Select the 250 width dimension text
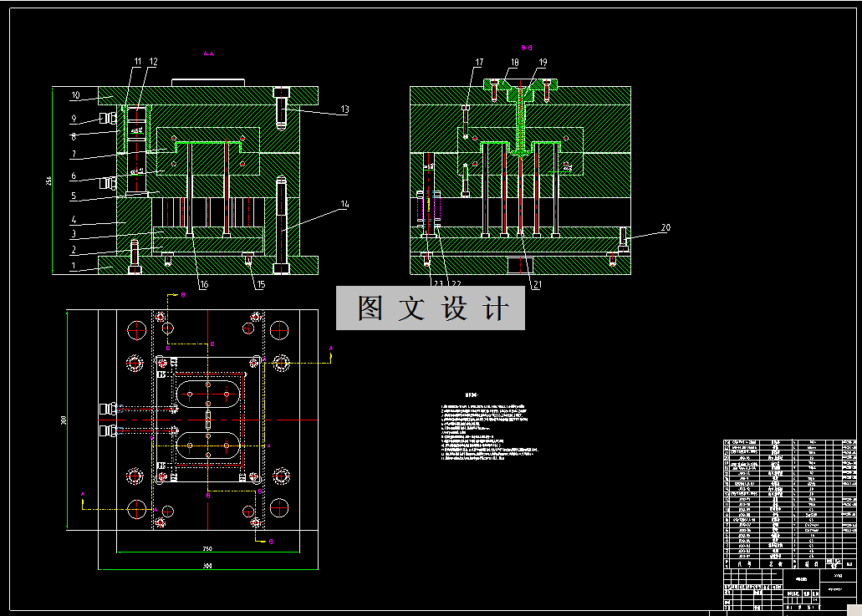The height and width of the screenshot is (616, 862). [x=207, y=548]
